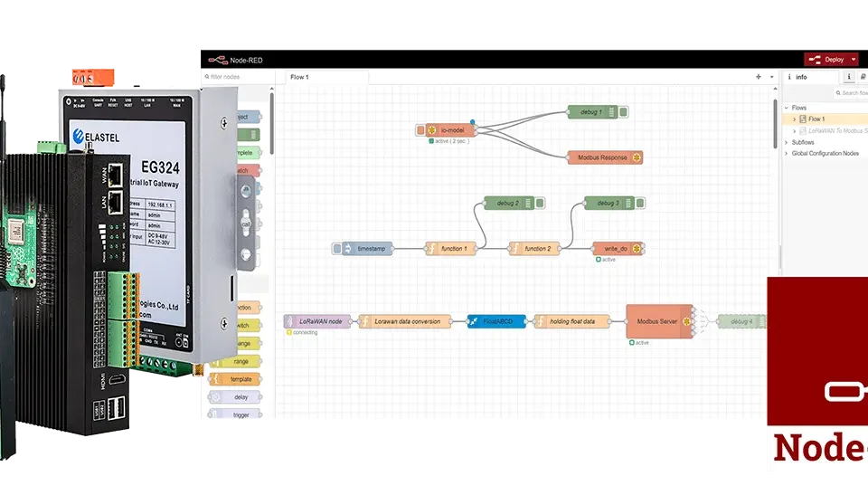Select the debug 2 node

(x=509, y=204)
